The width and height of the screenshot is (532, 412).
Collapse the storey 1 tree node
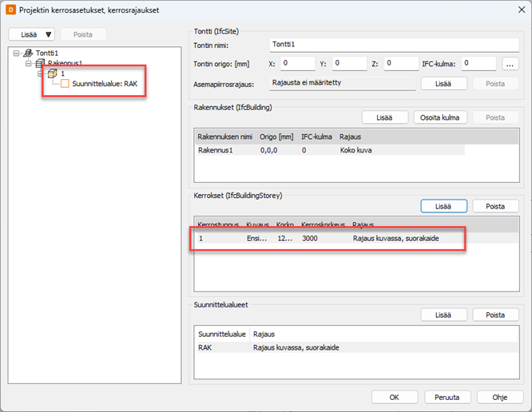coord(40,73)
